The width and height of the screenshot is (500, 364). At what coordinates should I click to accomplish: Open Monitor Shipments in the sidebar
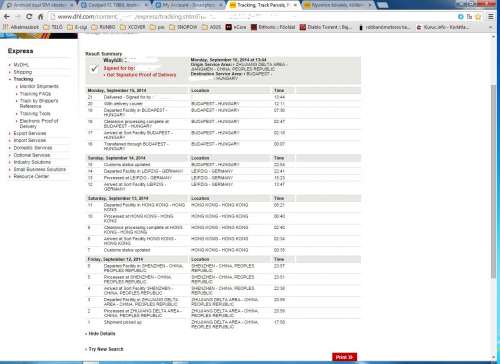tap(39, 86)
